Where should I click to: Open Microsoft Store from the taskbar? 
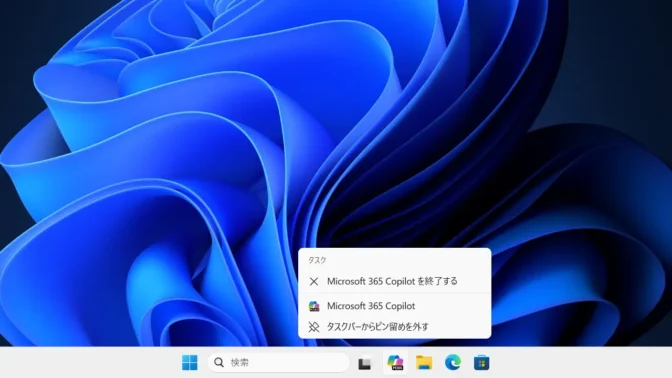coord(481,363)
